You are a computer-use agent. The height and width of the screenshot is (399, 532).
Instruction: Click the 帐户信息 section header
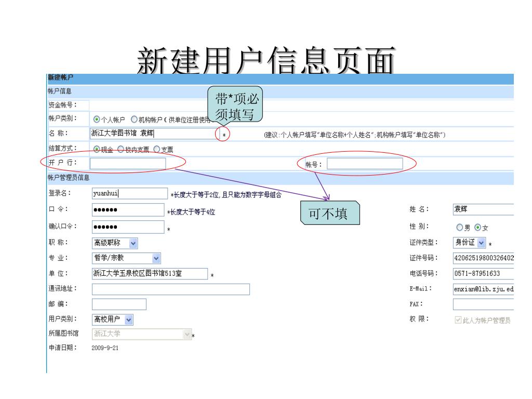60,91
